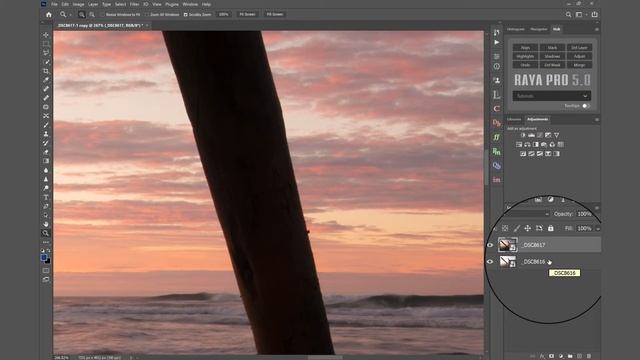Select the Move tool
Screen dimensions: 640x360
46,35
